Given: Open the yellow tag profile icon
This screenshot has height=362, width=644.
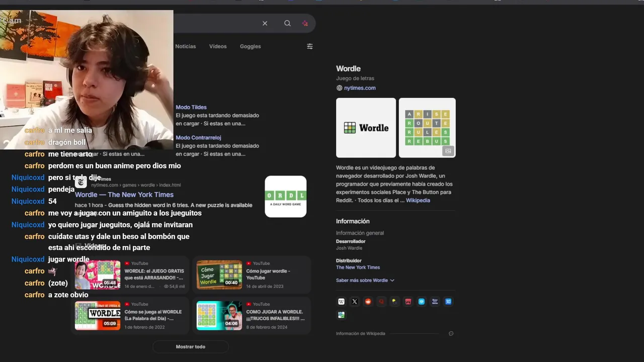Looking at the screenshot, I should tap(395, 302).
